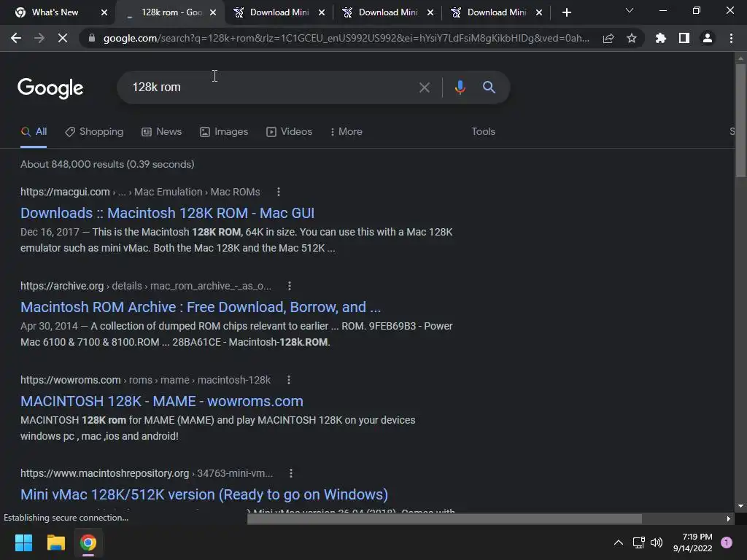Viewport: 747px width, 560px height.
Task: Open Chrome's three-dot menu
Action: coord(731,38)
